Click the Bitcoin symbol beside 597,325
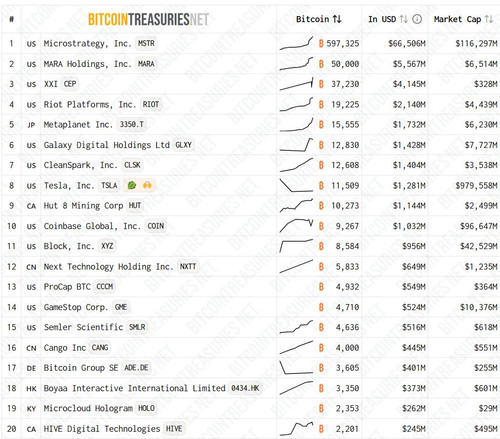Image resolution: width=500 pixels, height=439 pixels. [x=321, y=44]
